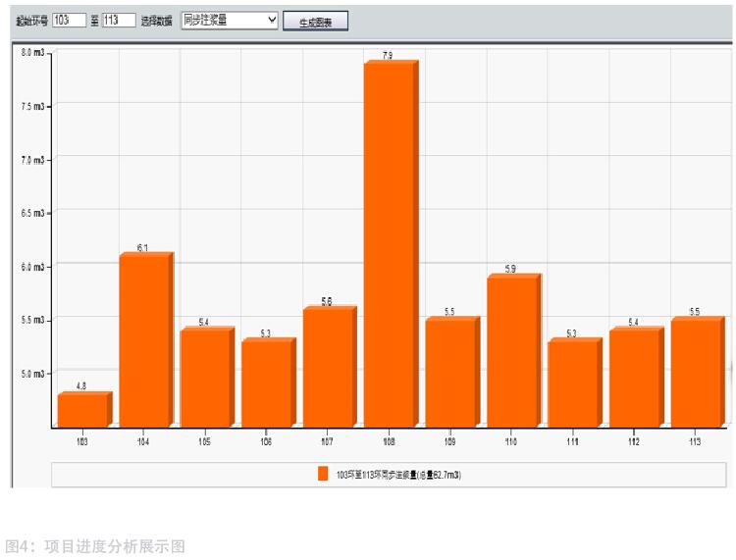Click the bar for ring 107

coord(327,368)
